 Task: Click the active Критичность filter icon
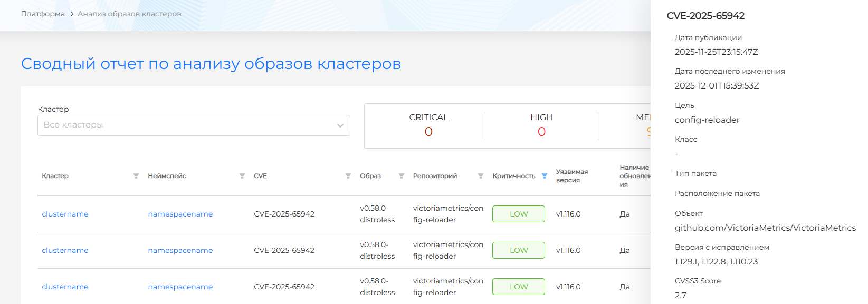click(545, 176)
